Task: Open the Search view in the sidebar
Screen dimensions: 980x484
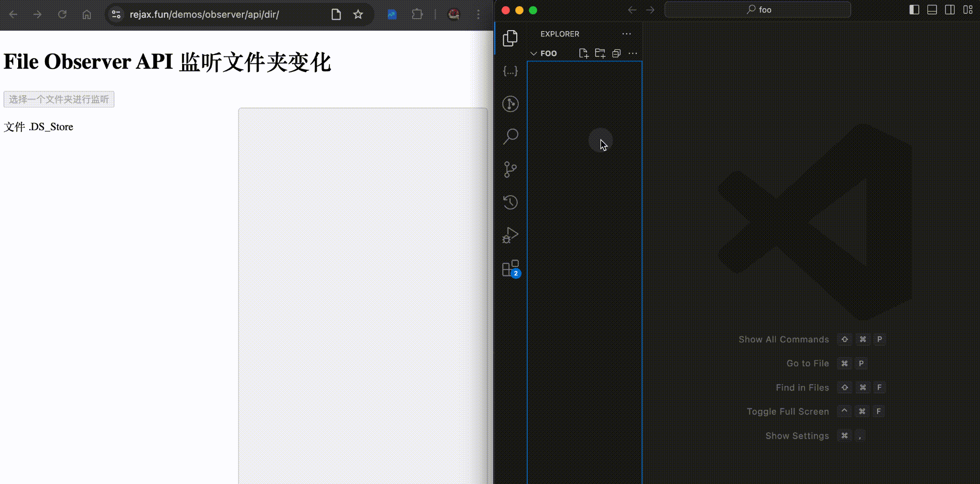Action: 511,136
